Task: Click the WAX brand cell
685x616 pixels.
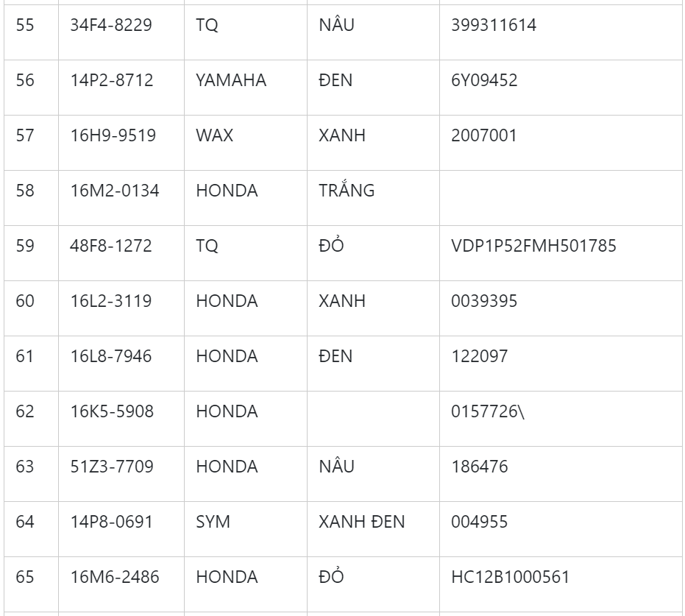Action: [214, 135]
